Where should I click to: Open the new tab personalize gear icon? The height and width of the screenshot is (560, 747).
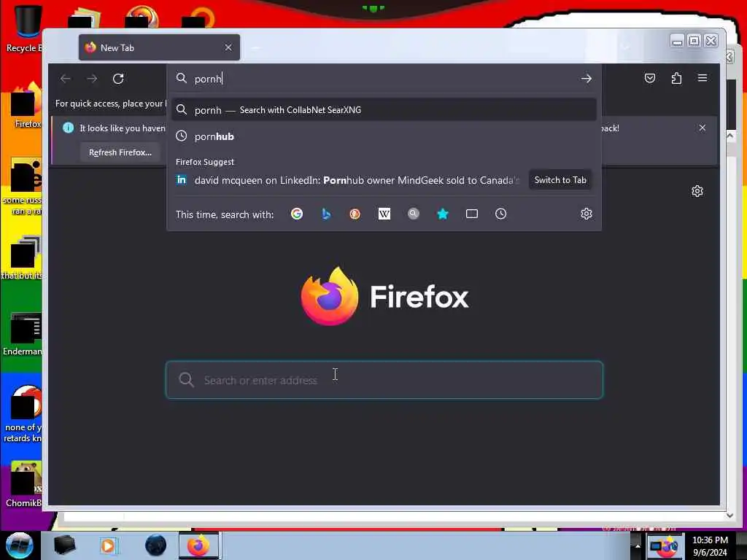coord(697,192)
